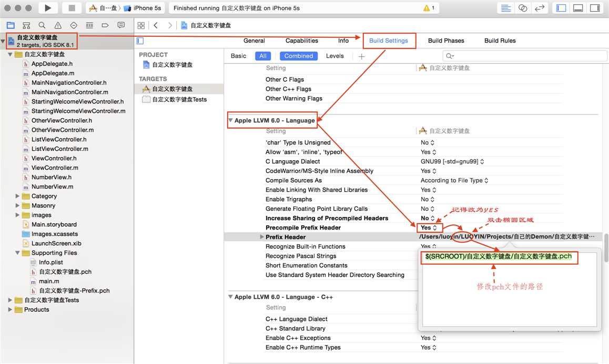Screen dimensions: 609x364
Task: Expand the Category folder
Action: pos(17,196)
